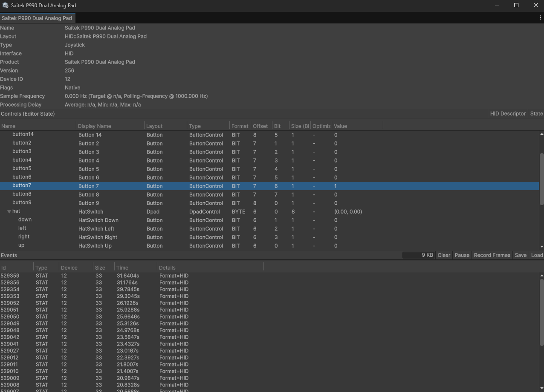544x392 pixels.
Task: Click the 9 KB event buffer size field
Action: point(419,255)
